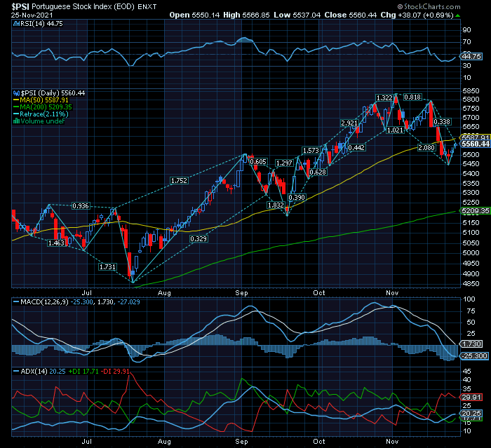Click the 90 level on RSI axis
Screen dimensions: 491x448
466,30
